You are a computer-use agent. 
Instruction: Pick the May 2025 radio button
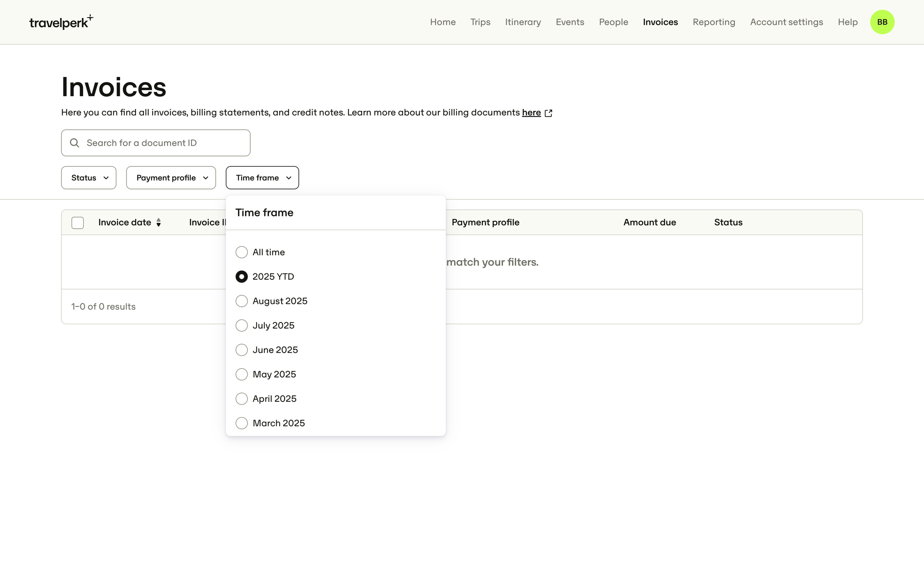241,374
